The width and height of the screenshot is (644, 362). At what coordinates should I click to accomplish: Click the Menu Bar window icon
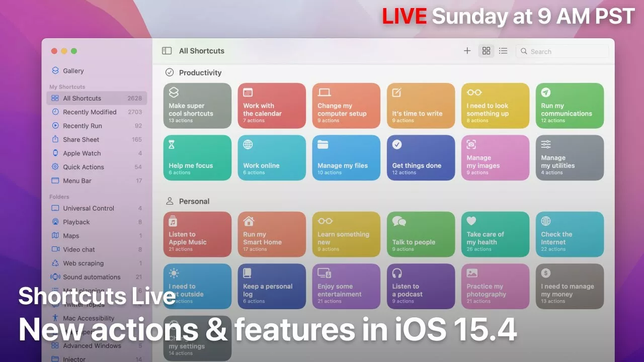point(55,180)
